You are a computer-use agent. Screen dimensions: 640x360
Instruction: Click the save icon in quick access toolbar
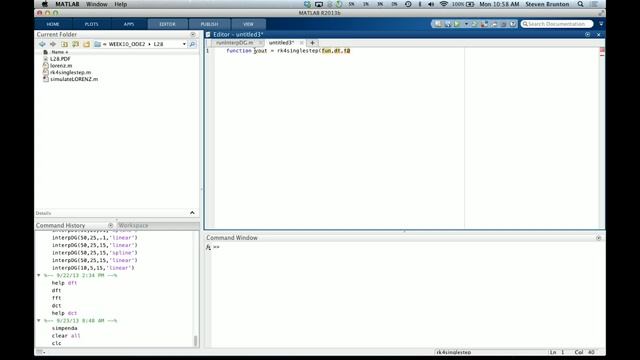click(448, 24)
